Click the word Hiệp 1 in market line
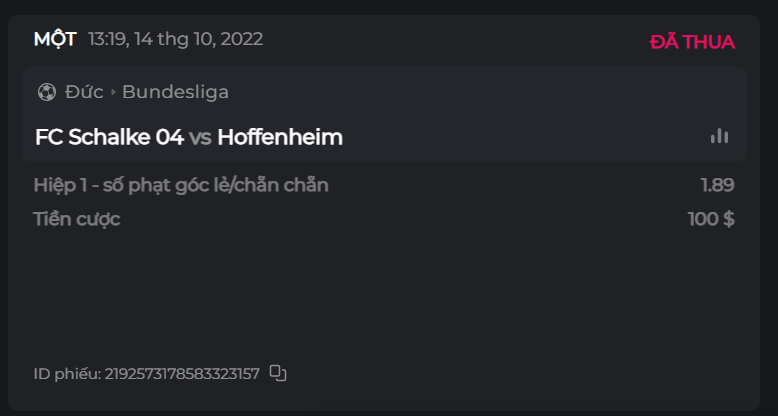The height and width of the screenshot is (416, 778). [x=61, y=185]
